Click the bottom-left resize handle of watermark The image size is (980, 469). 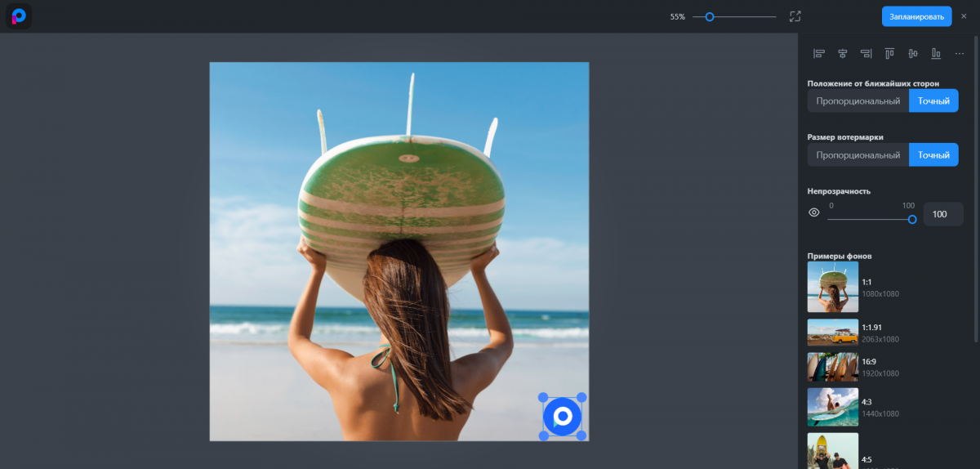pos(543,435)
